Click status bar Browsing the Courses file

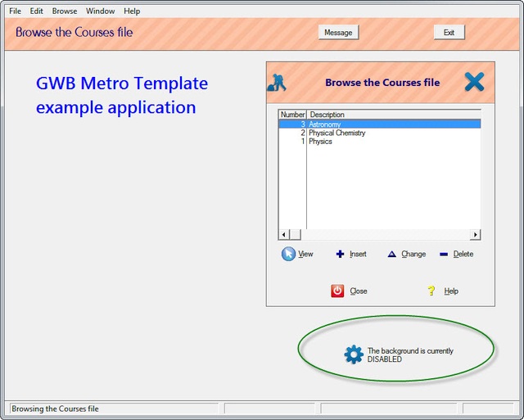point(55,409)
